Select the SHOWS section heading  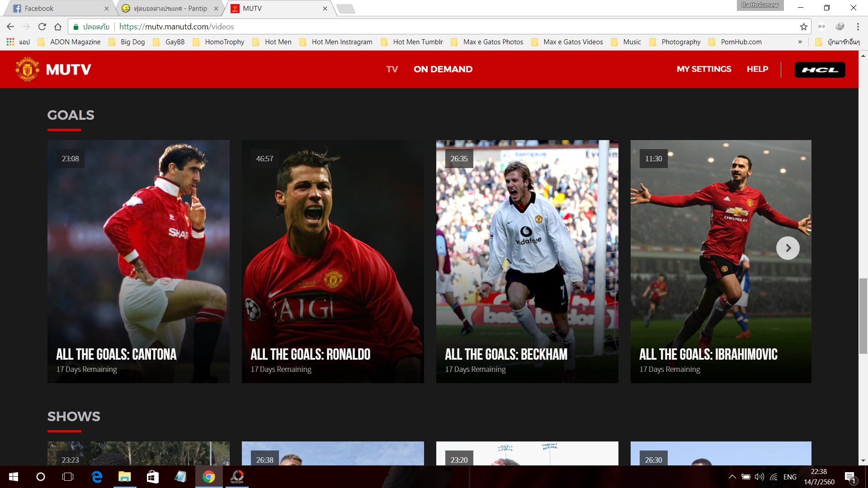[x=74, y=417]
